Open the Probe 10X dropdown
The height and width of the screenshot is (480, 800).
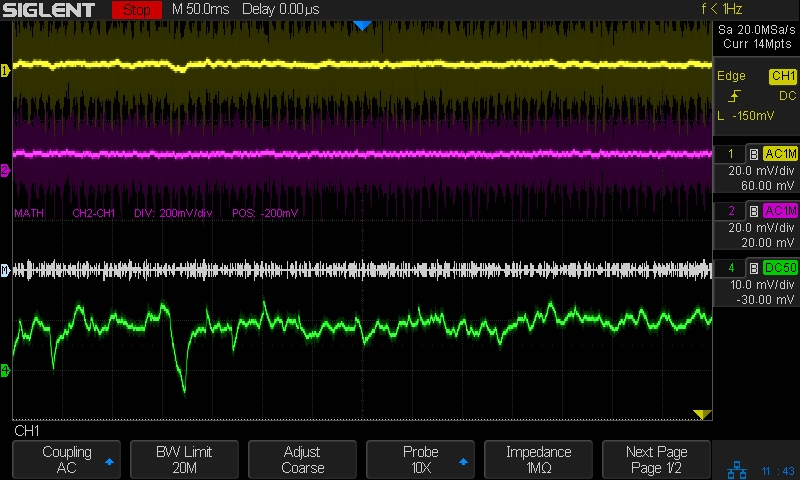coord(420,459)
